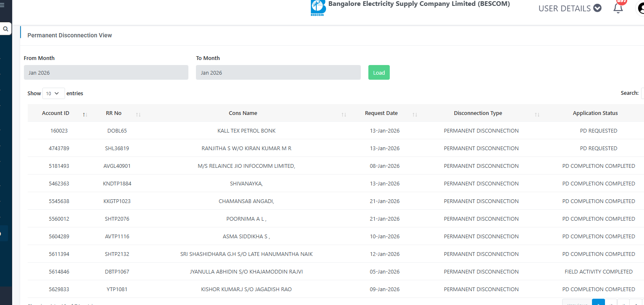Click the BESCOM logo
644x305 pixels.
318,8
